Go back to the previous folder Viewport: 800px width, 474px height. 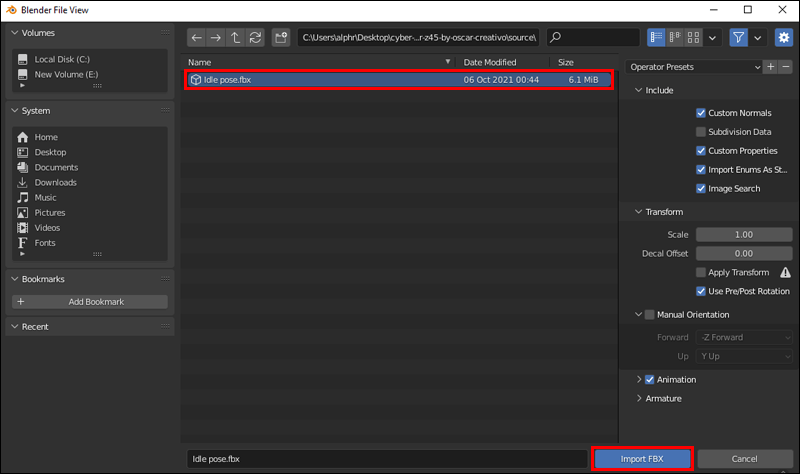pos(196,37)
